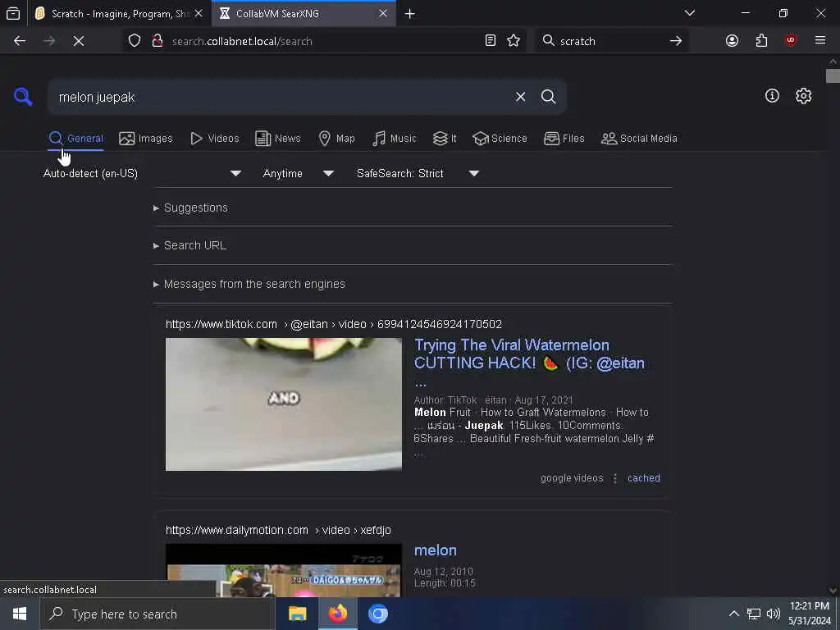Open the tiktok.com result URL
Viewport: 840px width, 630px height.
click(x=333, y=324)
